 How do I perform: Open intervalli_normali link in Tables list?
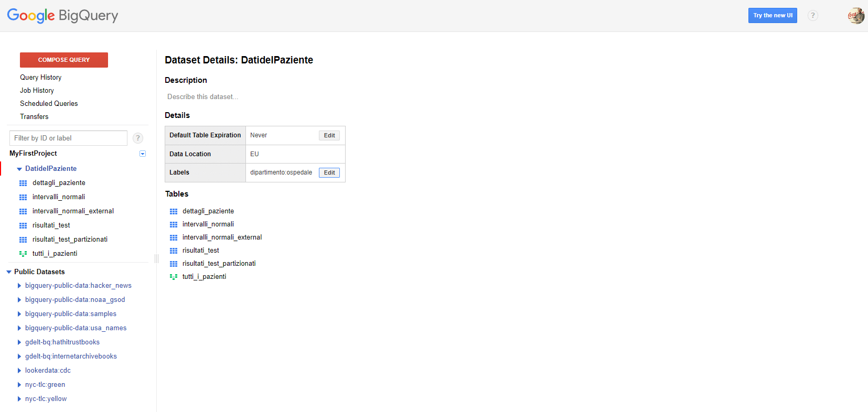pyautogui.click(x=208, y=224)
